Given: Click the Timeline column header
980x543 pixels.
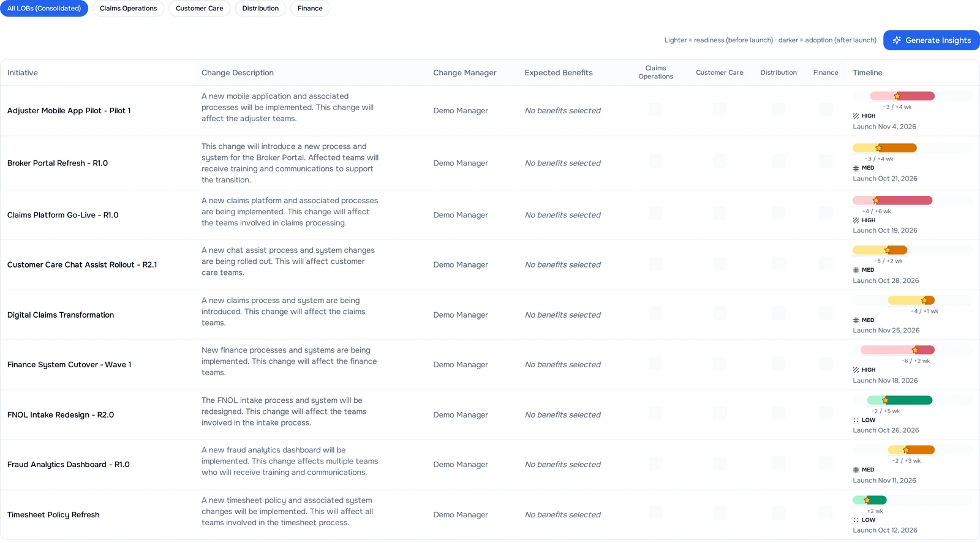Looking at the screenshot, I should (x=867, y=73).
